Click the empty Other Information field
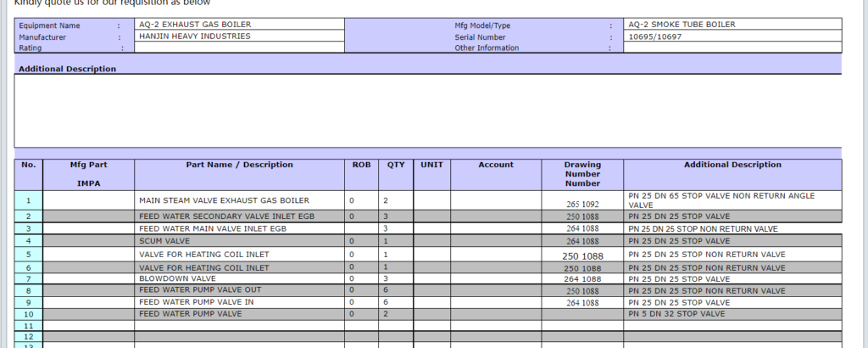The image size is (868, 348). (732, 48)
